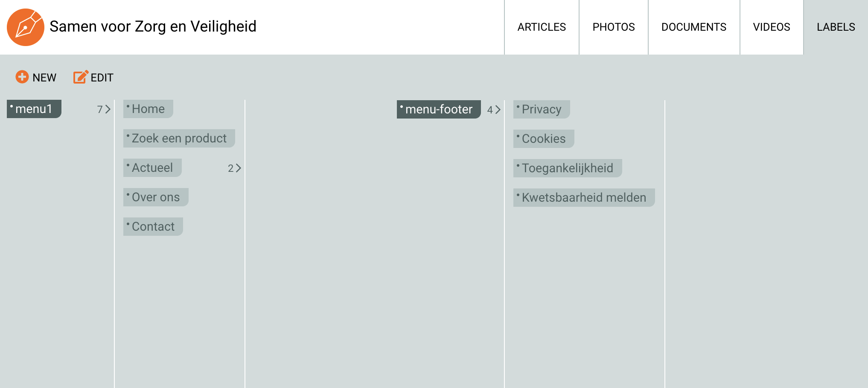
Task: Select the Privacy label
Action: click(542, 110)
